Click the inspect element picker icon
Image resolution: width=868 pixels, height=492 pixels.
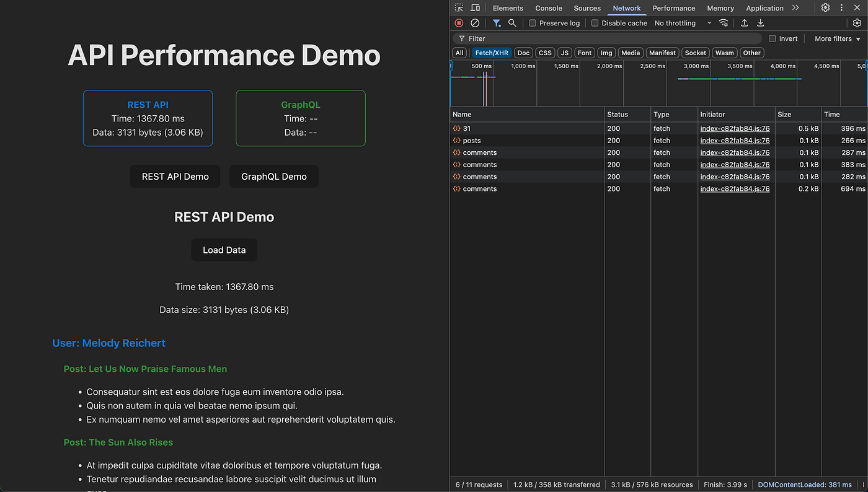459,8
